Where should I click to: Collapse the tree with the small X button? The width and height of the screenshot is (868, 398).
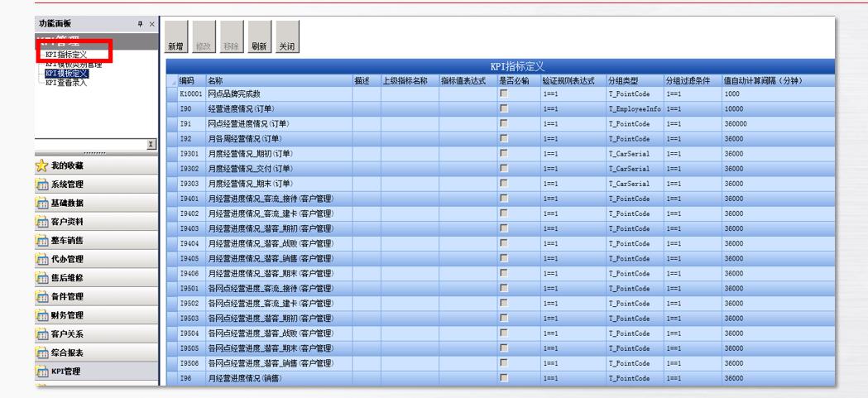150,145
